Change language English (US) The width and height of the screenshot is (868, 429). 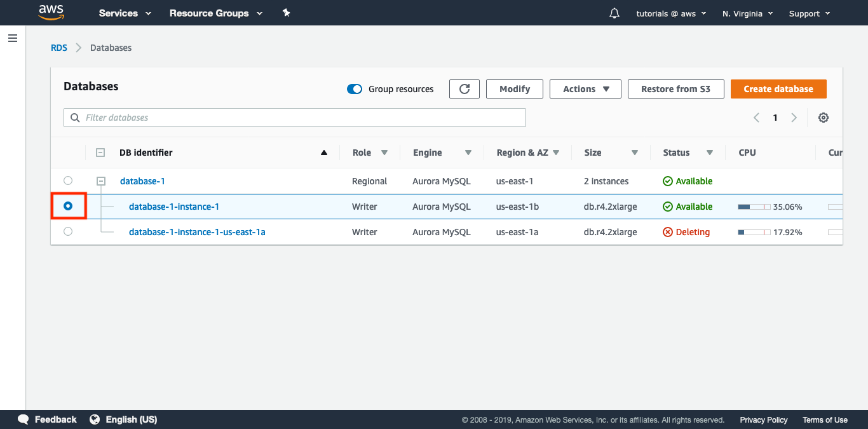pyautogui.click(x=132, y=419)
